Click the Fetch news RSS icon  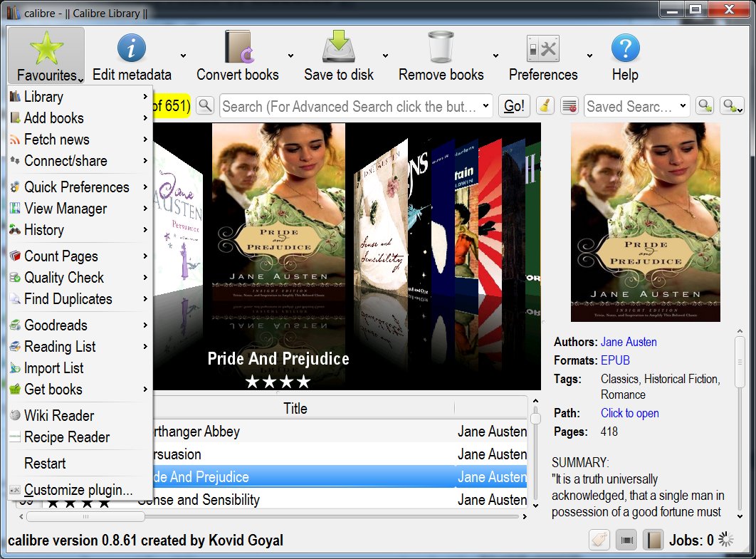pos(15,140)
